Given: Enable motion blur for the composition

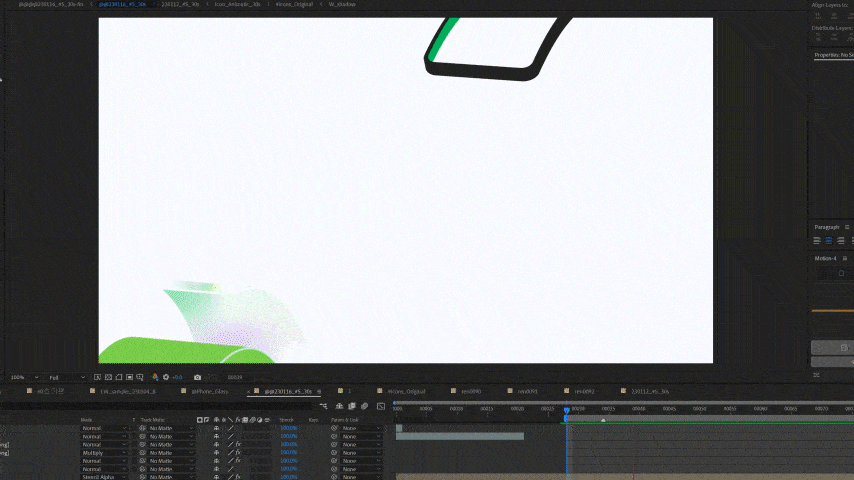Looking at the screenshot, I should tap(364, 406).
